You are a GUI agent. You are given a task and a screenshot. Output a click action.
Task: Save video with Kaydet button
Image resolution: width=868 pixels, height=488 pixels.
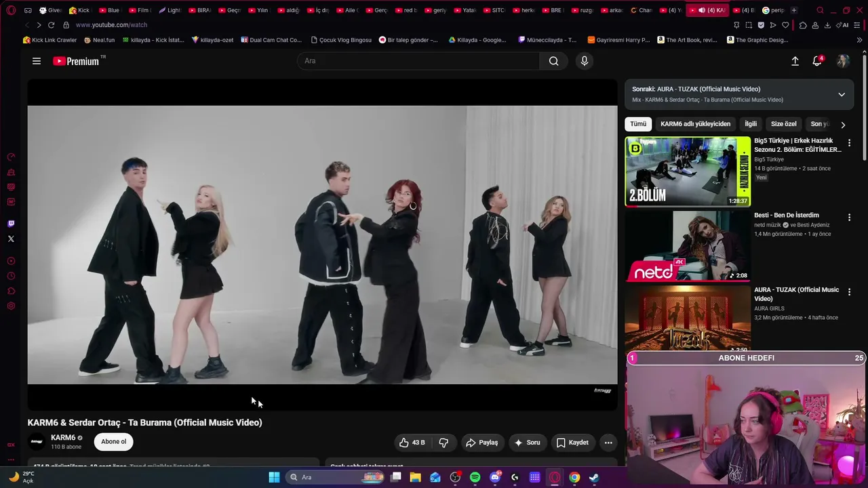point(572,443)
